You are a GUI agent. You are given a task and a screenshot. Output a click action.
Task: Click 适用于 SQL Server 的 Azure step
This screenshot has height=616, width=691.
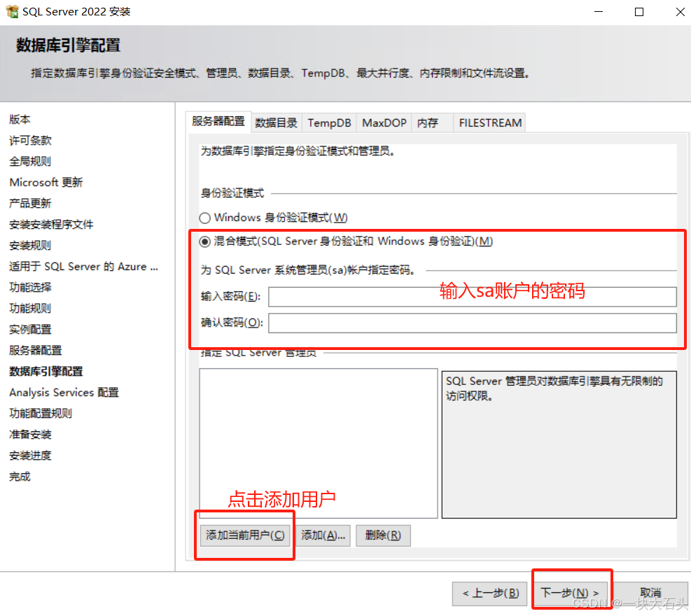(x=84, y=267)
